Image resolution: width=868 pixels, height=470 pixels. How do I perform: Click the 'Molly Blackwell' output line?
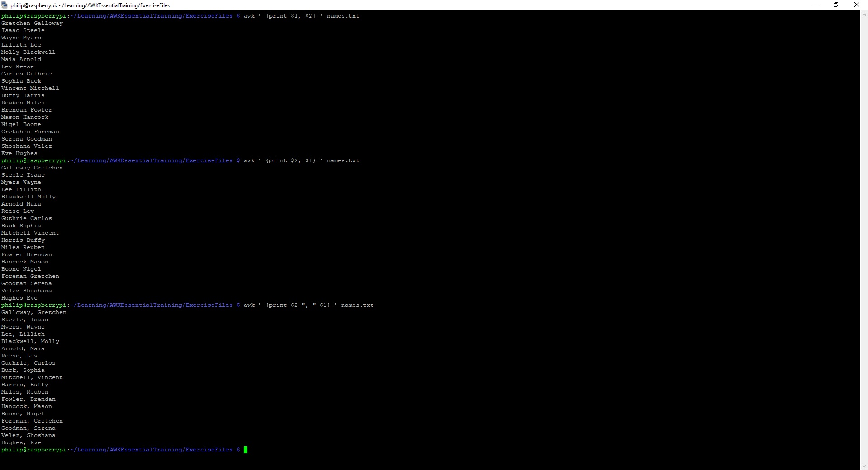click(28, 52)
